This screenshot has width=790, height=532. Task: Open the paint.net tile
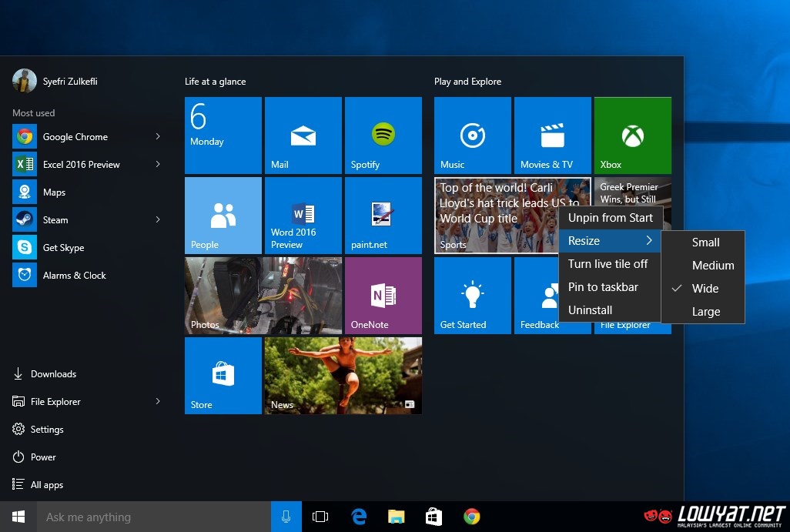point(383,216)
